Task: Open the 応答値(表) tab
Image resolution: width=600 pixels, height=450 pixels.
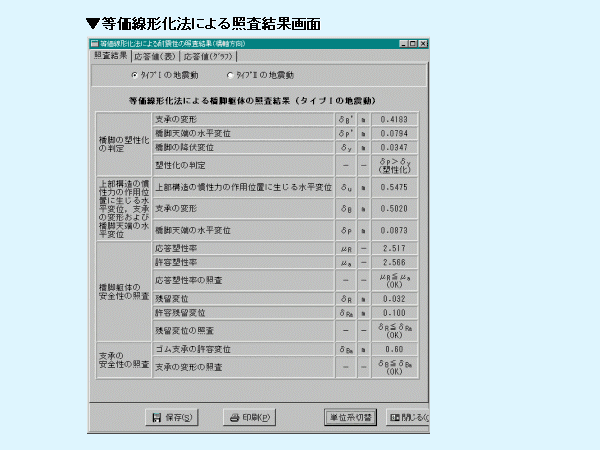Action: pos(154,58)
